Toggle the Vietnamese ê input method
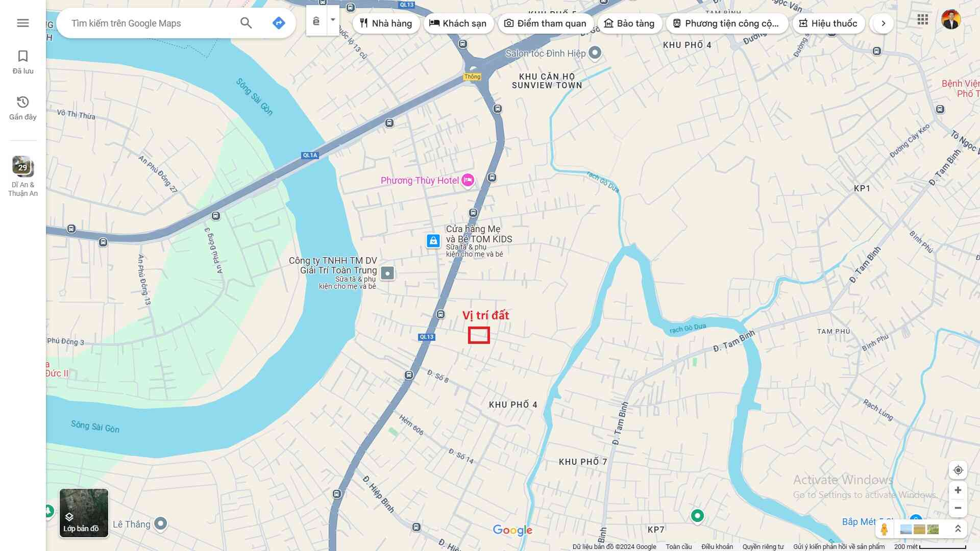 point(316,21)
